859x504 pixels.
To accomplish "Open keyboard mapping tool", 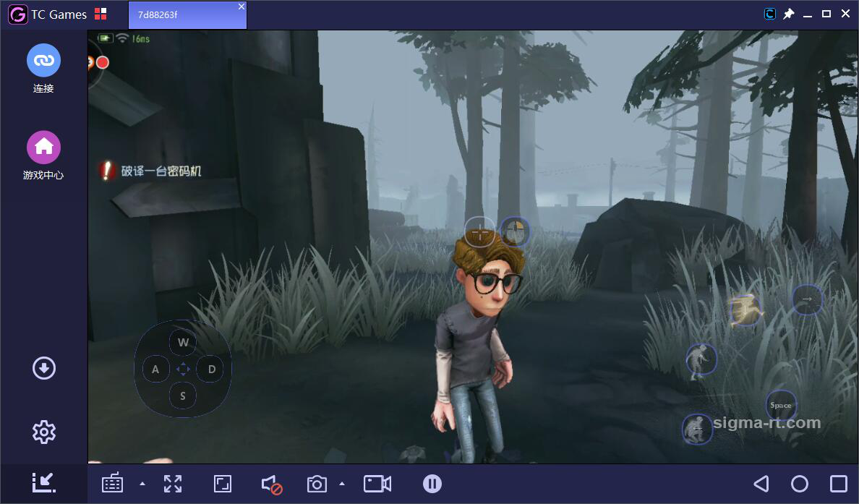I will point(112,483).
